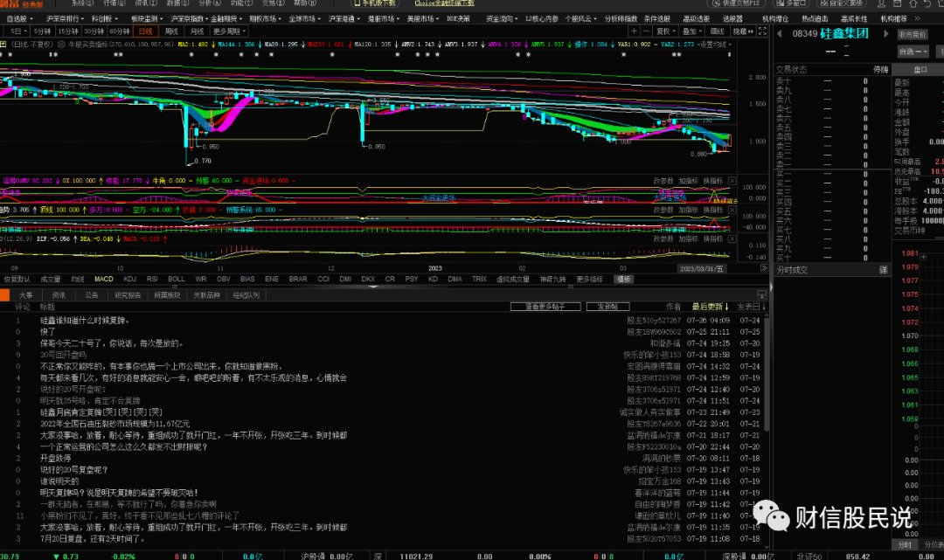This screenshot has height=560, width=944.
Task: Go to next stock arrow after 硅鑫集团
Action: tap(885, 34)
